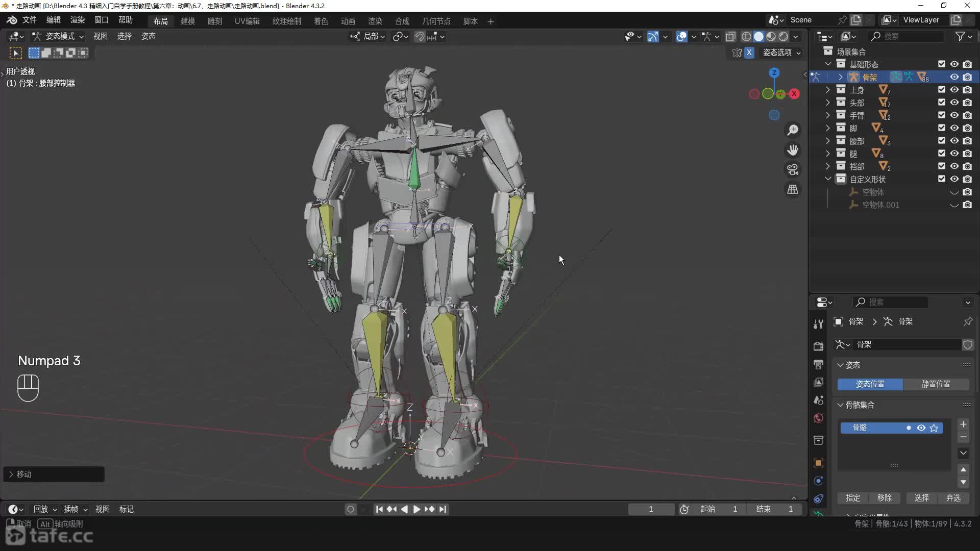This screenshot has height=551, width=980.
Task: Open the Physics properties tab icon
Action: tap(818, 481)
